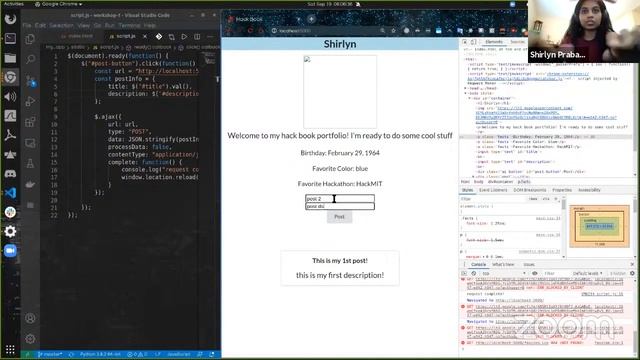This screenshot has height=360, width=640.
Task: Open the What's New drawer tab
Action: tap(503, 264)
